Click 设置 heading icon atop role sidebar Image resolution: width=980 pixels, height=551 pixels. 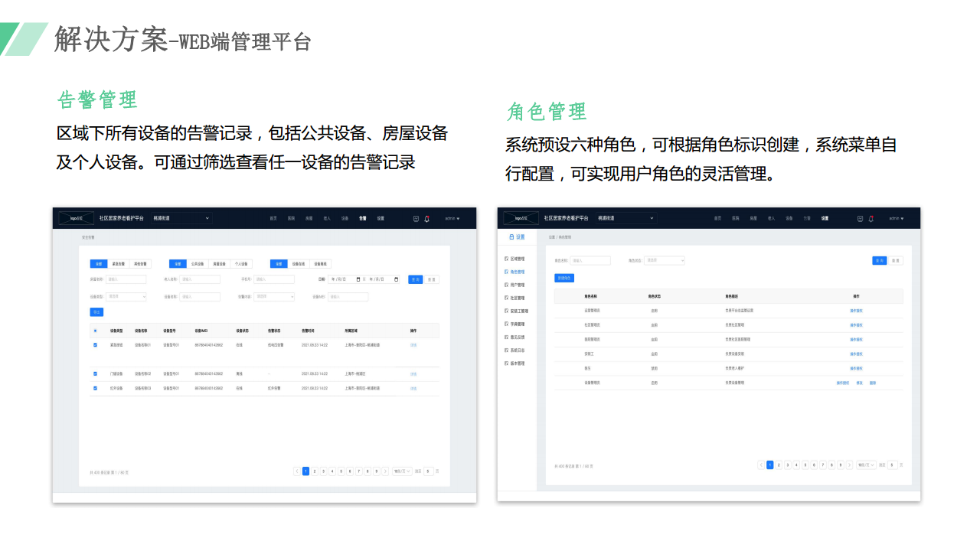click(x=511, y=237)
